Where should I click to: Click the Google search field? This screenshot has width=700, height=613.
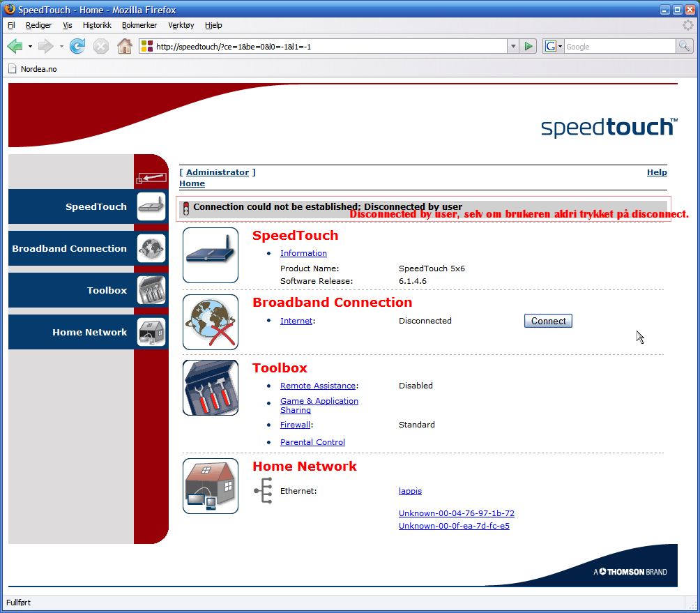click(620, 46)
